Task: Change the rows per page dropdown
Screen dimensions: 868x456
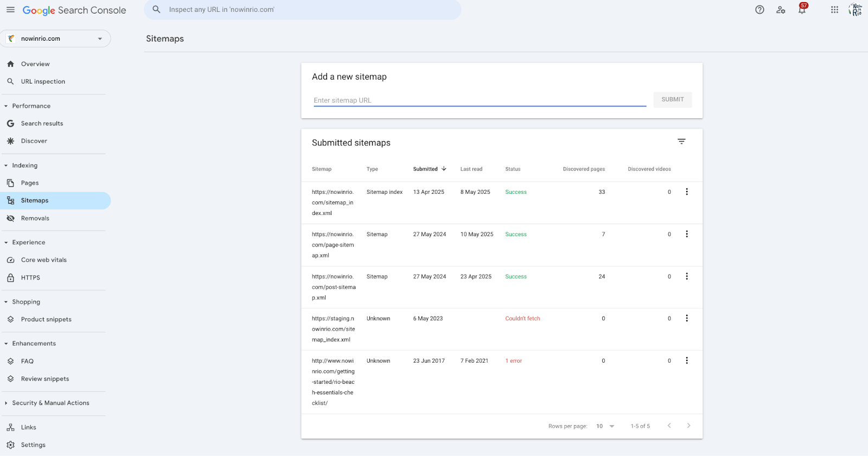Action: [x=605, y=426]
